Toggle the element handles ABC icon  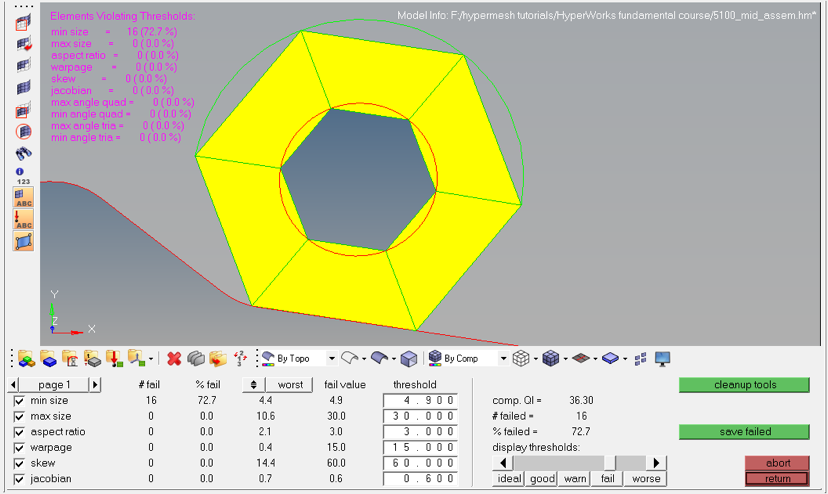click(x=23, y=197)
